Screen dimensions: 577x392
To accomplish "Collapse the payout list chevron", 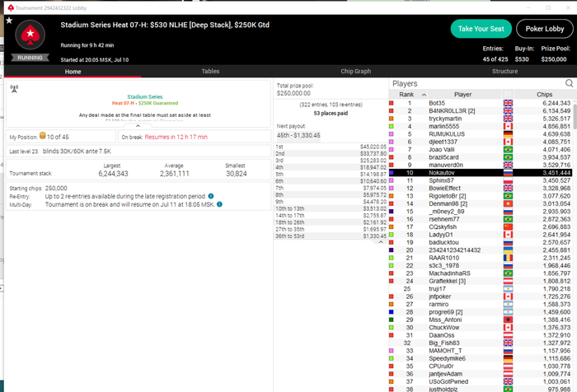I will [x=381, y=242].
